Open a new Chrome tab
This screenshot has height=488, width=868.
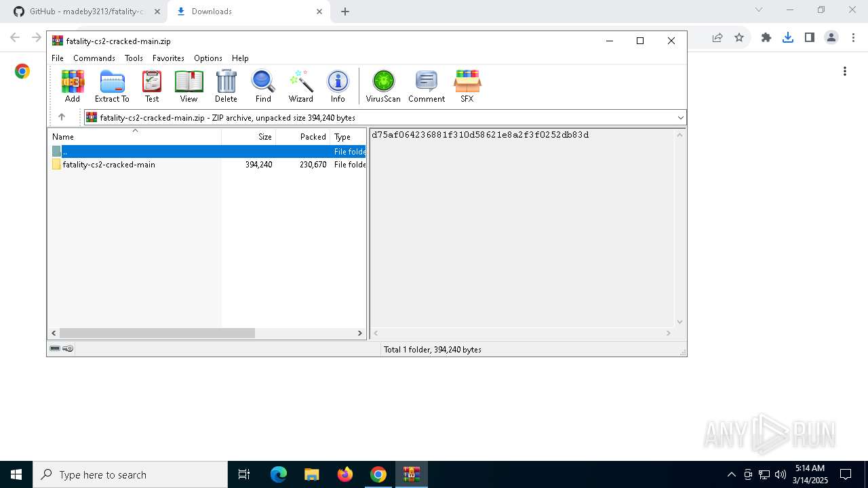point(345,12)
